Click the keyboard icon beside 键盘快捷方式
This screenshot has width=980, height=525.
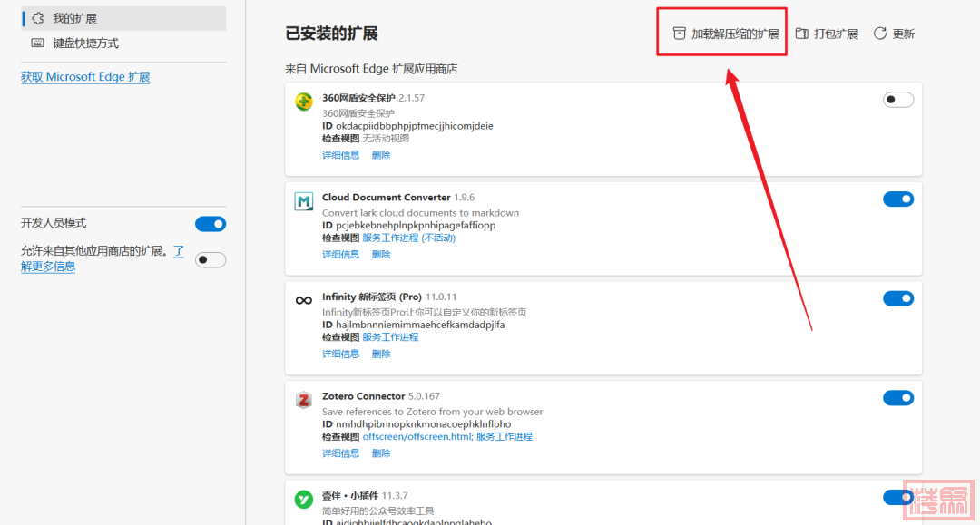click(x=38, y=44)
